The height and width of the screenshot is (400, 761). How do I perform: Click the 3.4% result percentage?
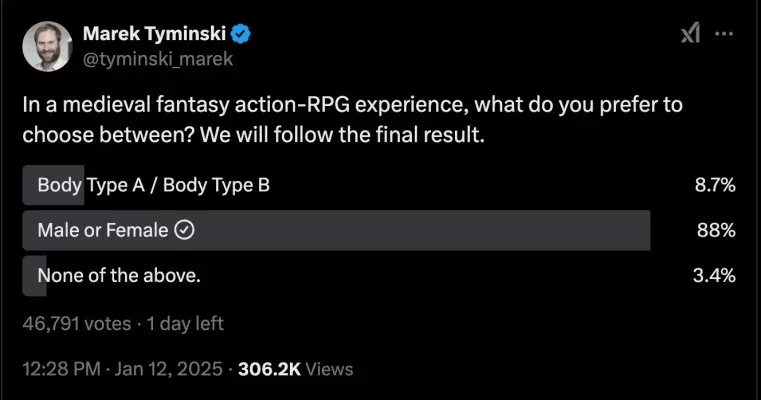coord(714,275)
